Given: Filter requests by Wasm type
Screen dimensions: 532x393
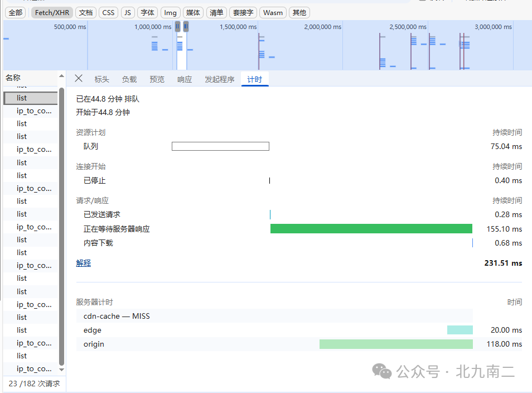Looking at the screenshot, I should [x=273, y=12].
